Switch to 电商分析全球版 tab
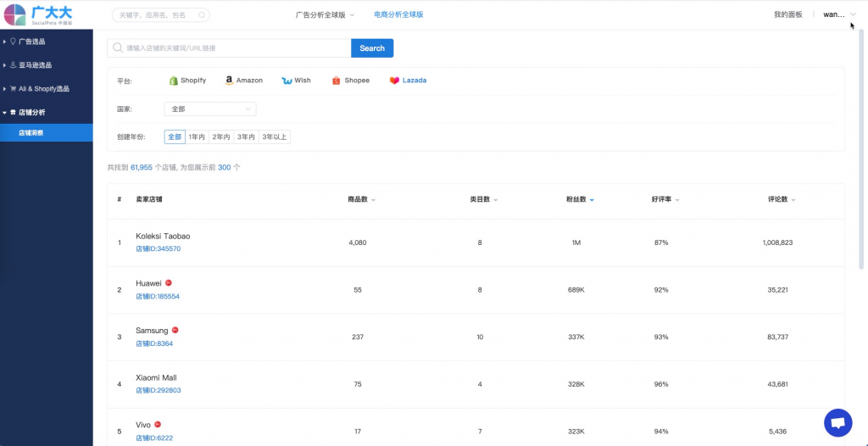Screen dimensions: 868x446 [x=398, y=15]
